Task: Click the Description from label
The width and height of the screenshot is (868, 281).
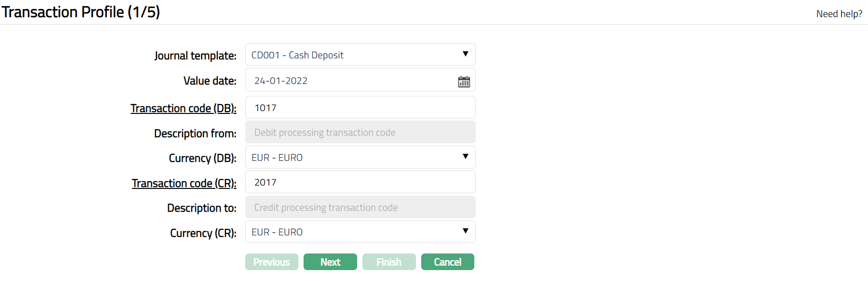Action: tap(195, 134)
